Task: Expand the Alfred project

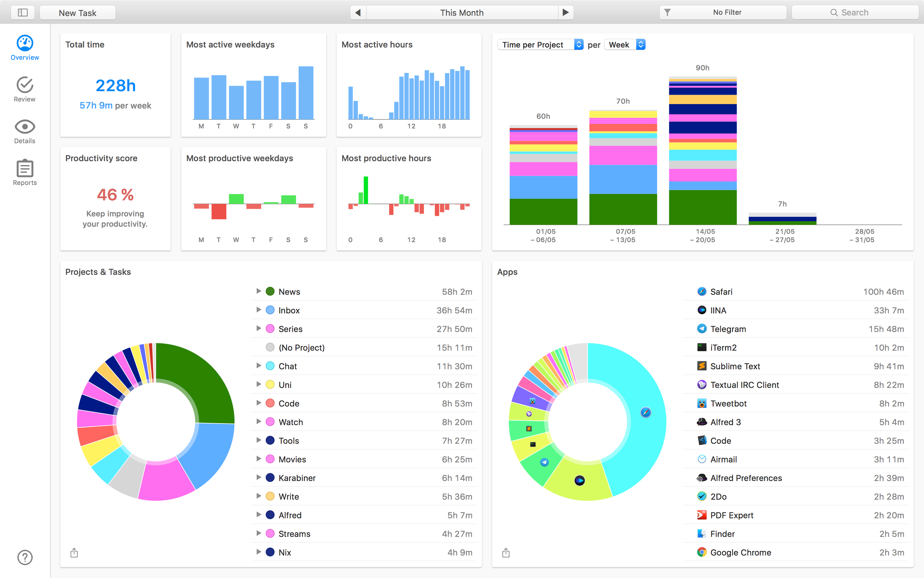Action: 259,515
